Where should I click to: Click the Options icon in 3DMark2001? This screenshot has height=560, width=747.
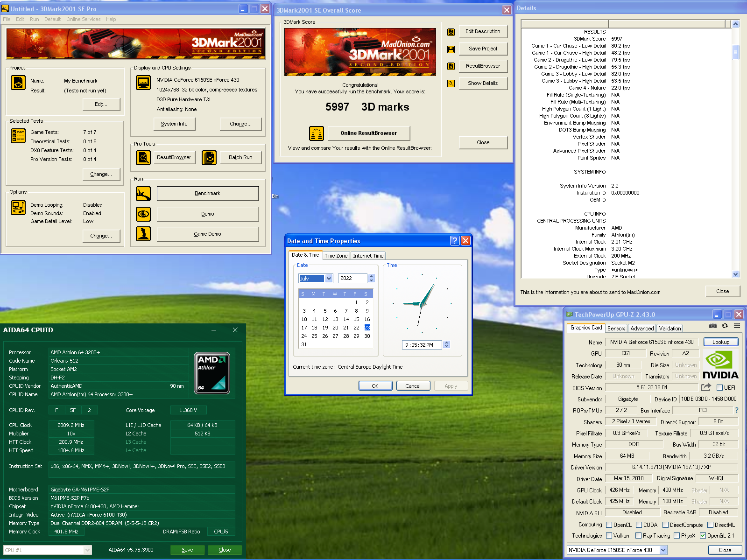pyautogui.click(x=18, y=208)
